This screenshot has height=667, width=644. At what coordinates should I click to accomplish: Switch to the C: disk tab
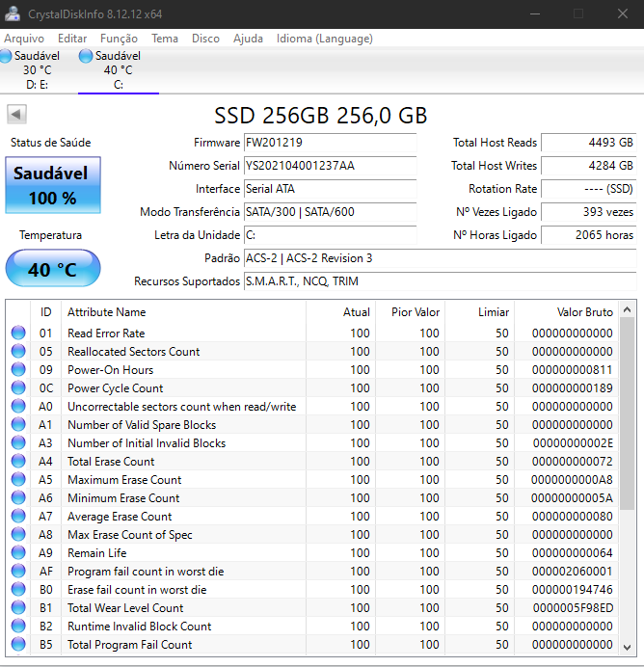coord(119,70)
